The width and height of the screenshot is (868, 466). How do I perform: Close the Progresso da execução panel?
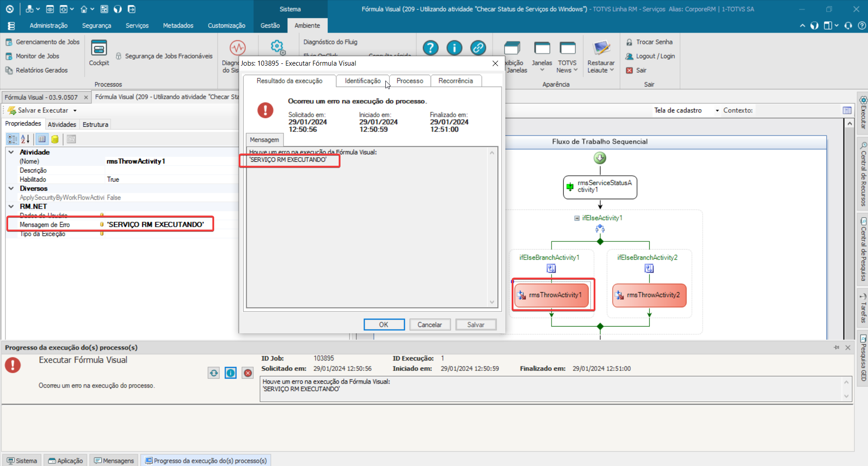coord(848,347)
